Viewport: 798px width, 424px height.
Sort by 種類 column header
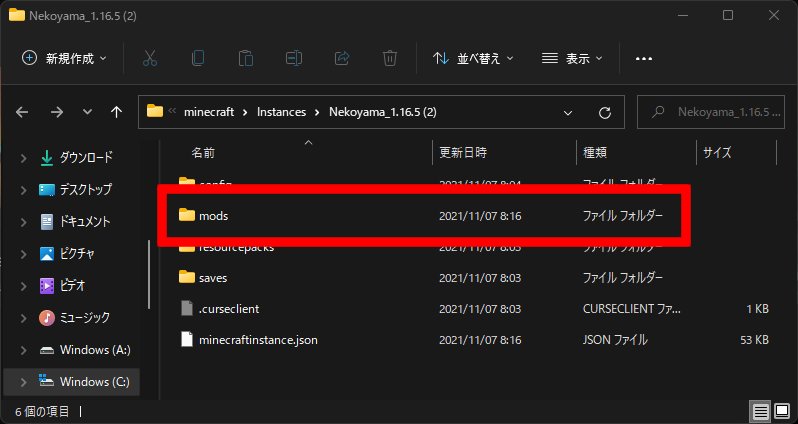pos(595,152)
